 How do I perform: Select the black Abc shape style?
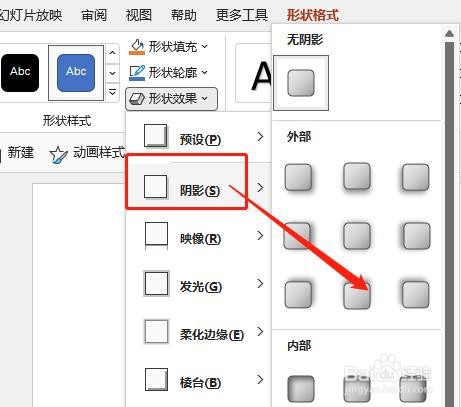point(20,73)
